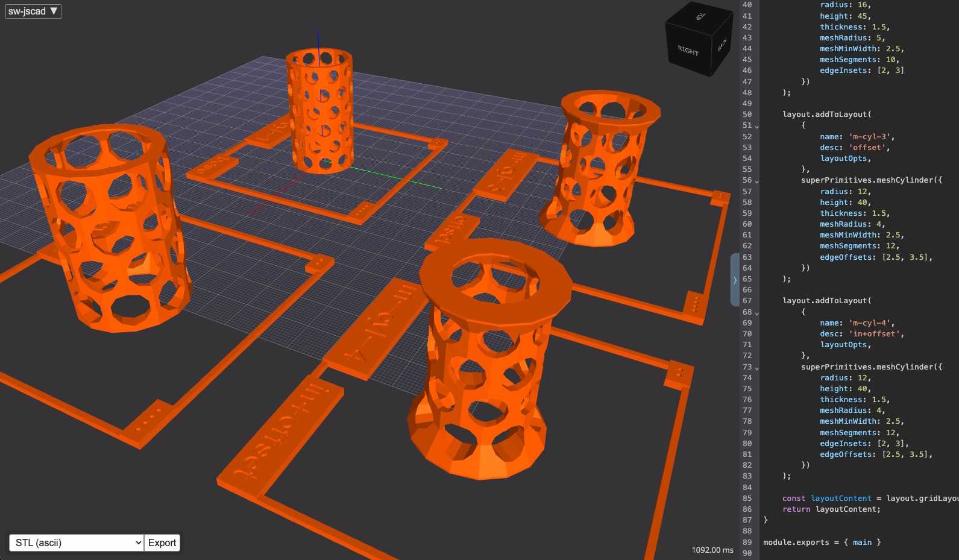
Task: Fold the meshCylinder block at line 73
Action: (757, 368)
